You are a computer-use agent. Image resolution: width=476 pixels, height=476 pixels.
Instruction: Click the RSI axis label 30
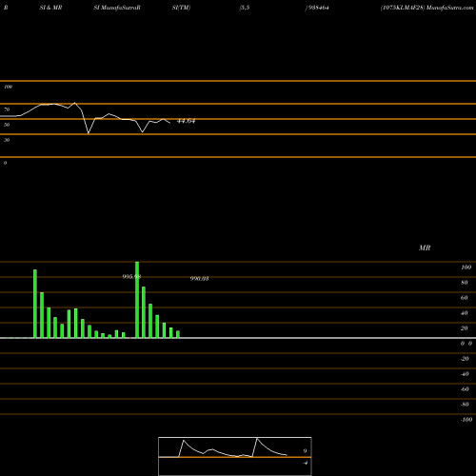(x=7, y=140)
